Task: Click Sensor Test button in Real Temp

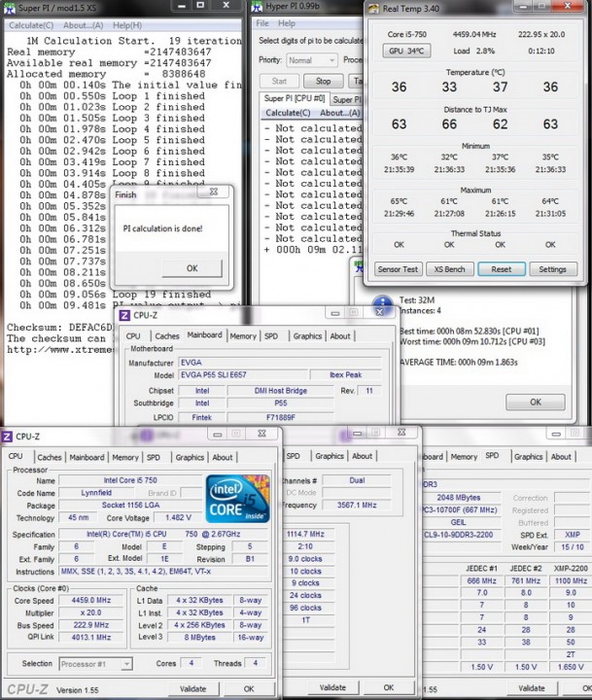Action: point(398,269)
